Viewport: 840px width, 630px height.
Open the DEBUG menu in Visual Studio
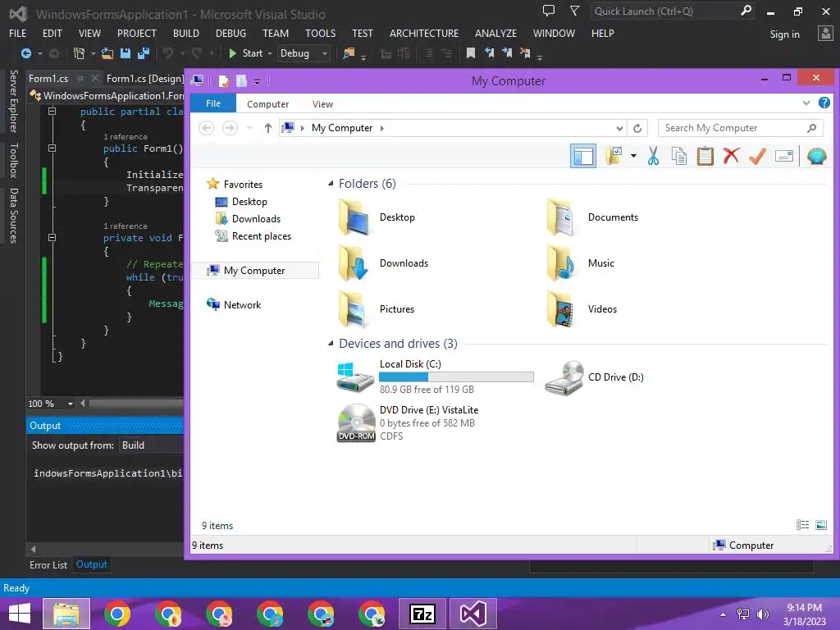point(231,33)
